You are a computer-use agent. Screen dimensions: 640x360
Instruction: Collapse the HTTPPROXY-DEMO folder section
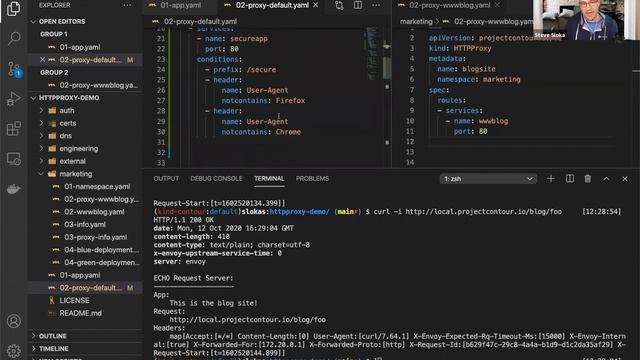[x=33, y=98]
